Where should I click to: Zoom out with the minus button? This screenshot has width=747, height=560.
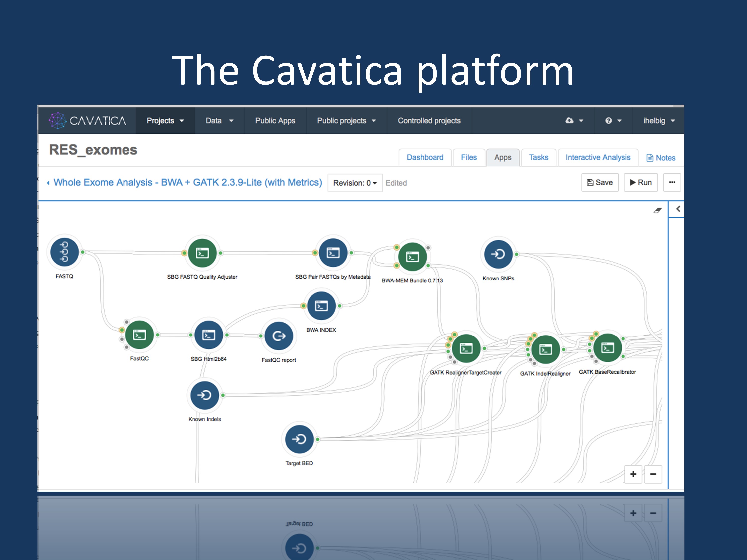653,474
